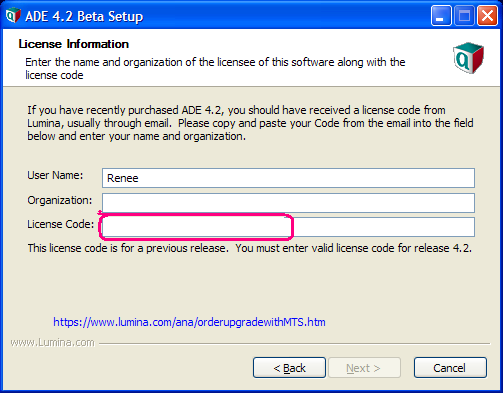Cancel the setup wizard
The width and height of the screenshot is (503, 393).
(450, 368)
